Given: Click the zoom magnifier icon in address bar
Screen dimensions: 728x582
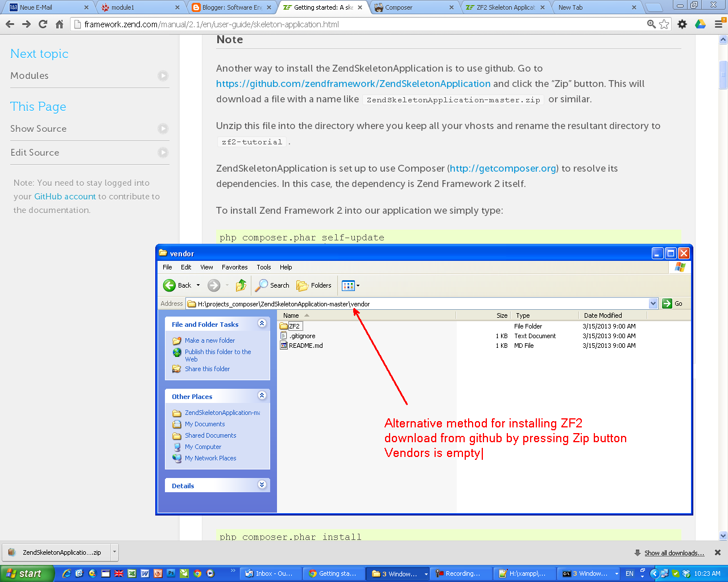Looking at the screenshot, I should pos(652,24).
